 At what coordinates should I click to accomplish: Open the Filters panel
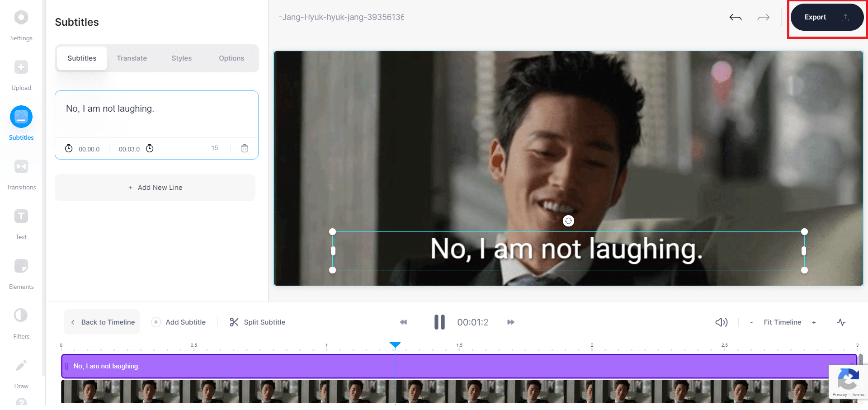pos(21,316)
